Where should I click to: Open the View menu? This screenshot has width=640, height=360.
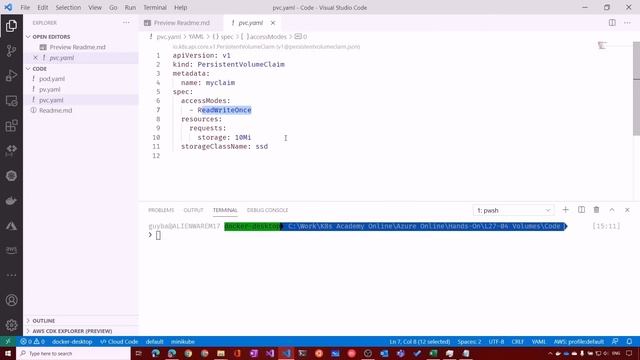tap(95, 7)
